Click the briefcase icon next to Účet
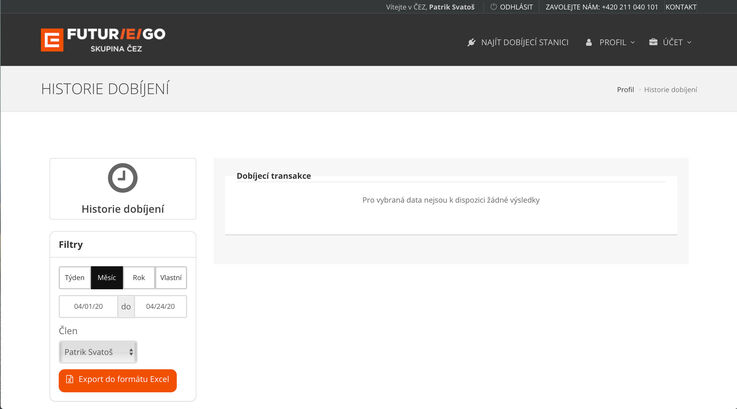 pos(653,42)
